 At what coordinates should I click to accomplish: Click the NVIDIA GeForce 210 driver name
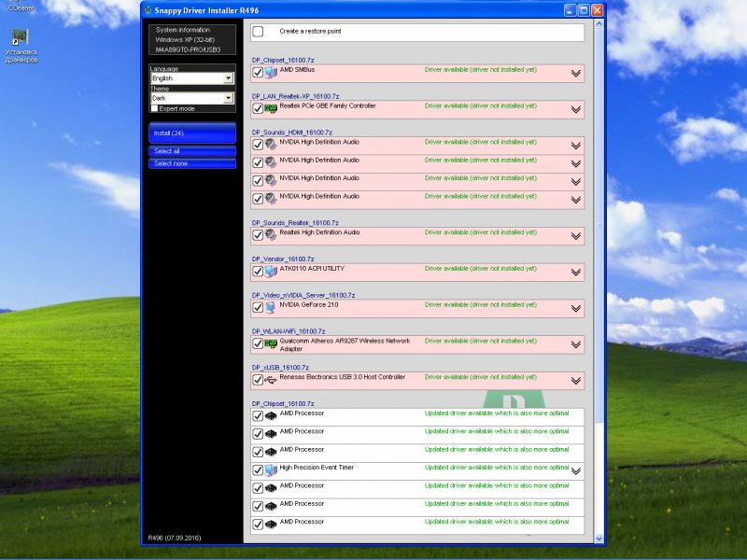309,305
